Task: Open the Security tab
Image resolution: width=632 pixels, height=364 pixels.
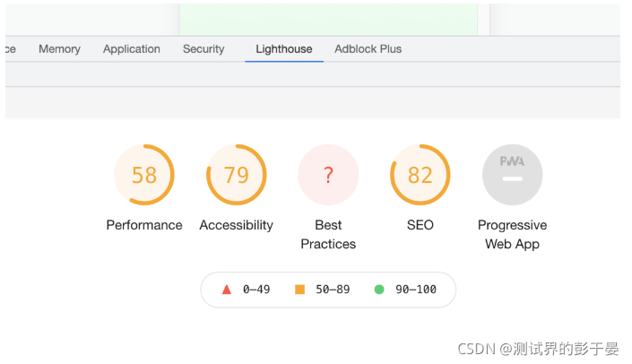Action: click(203, 49)
